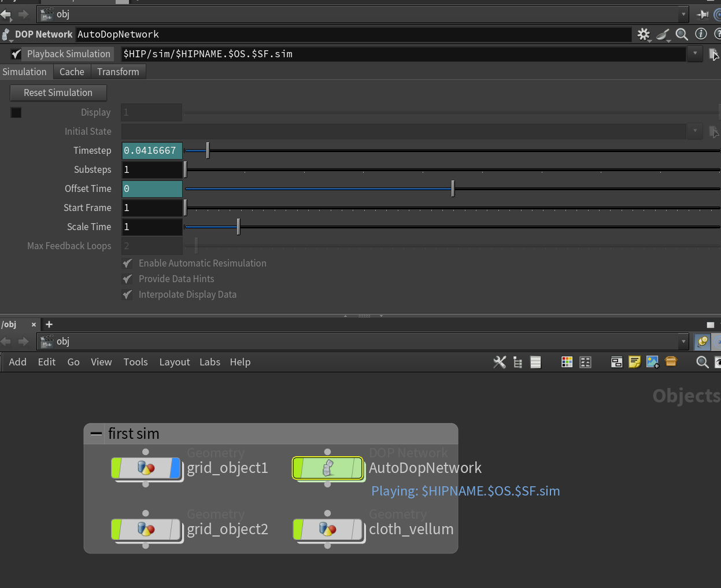Go back in parameter pane navigation
Viewport: 721px width, 588px height.
coord(6,14)
